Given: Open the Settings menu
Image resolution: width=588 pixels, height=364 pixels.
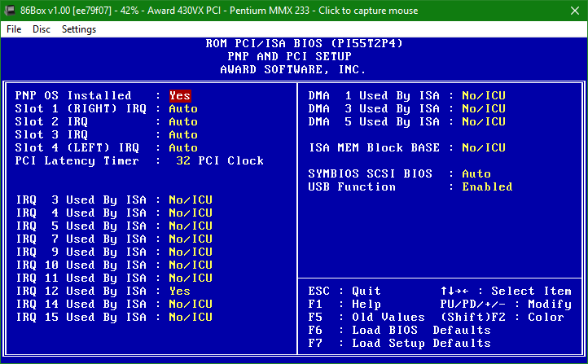Looking at the screenshot, I should (79, 29).
